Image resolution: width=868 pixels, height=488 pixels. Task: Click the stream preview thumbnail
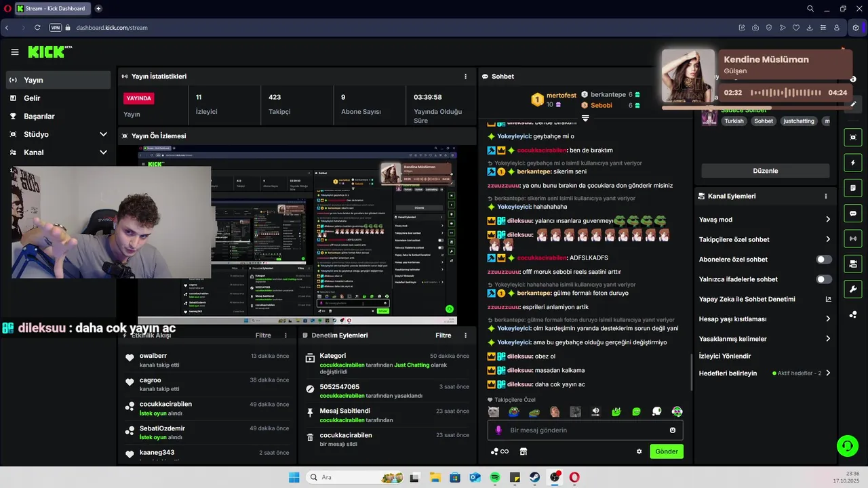297,235
